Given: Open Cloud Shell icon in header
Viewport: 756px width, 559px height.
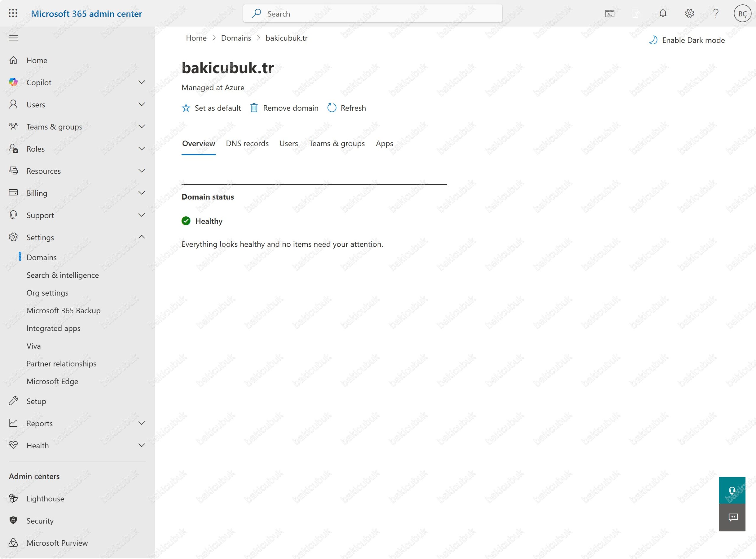Looking at the screenshot, I should point(610,14).
